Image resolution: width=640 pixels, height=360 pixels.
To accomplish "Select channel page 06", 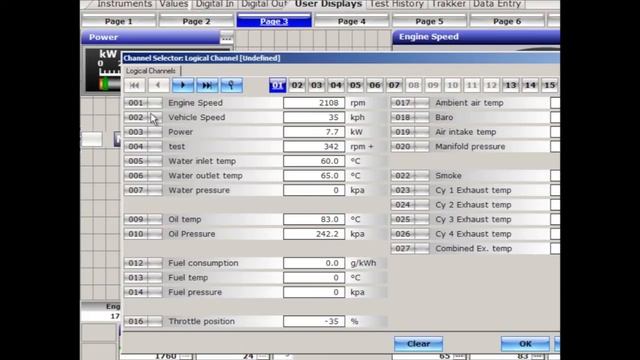I will [375, 85].
